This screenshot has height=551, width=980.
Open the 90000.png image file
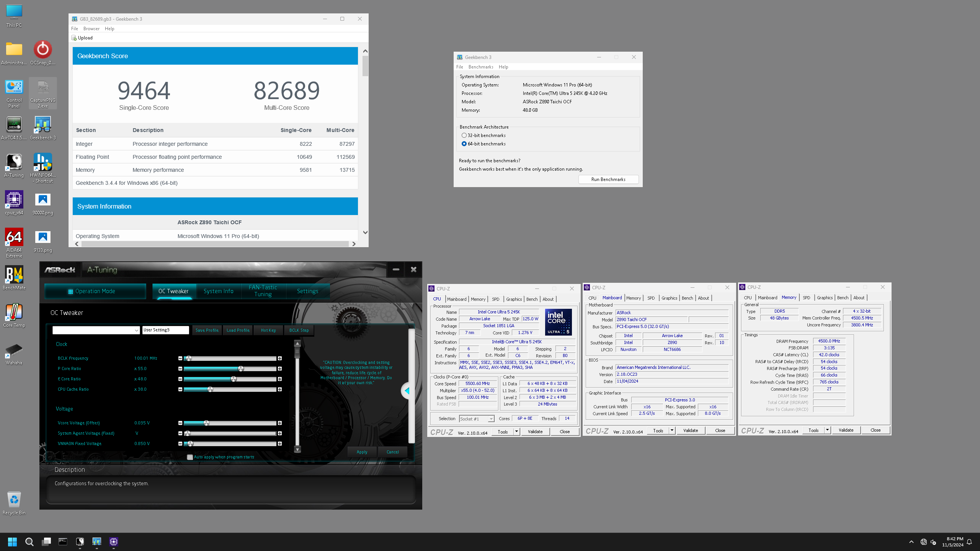43,204
